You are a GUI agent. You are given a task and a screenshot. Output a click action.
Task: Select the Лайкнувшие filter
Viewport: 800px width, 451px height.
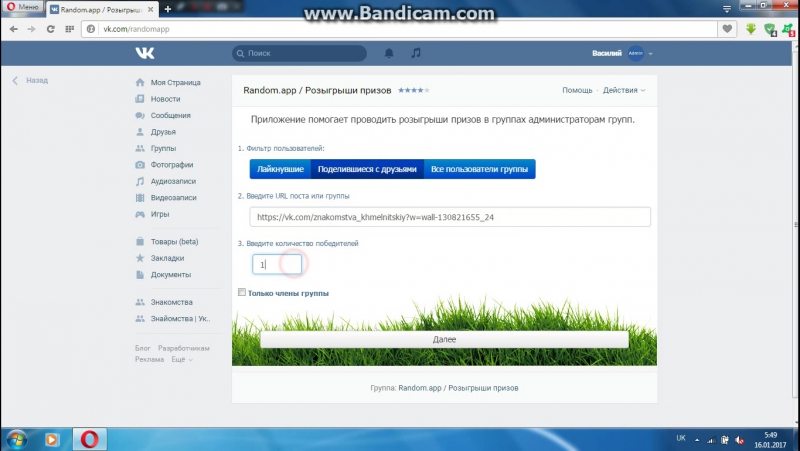280,169
